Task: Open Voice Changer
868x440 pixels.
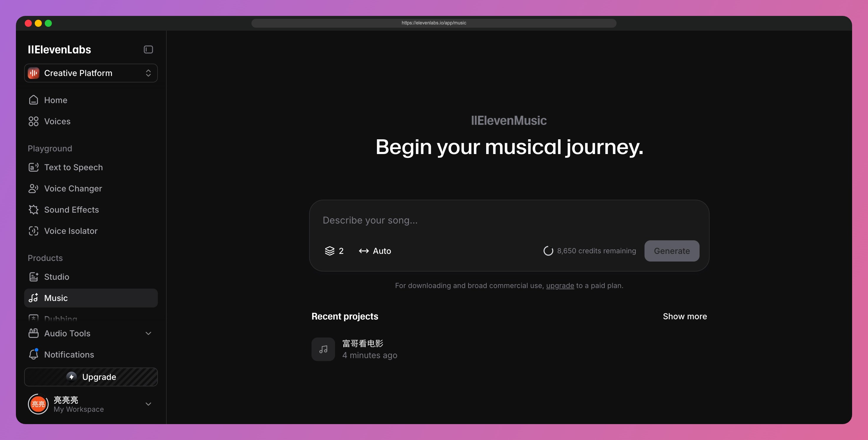Action: tap(91, 188)
